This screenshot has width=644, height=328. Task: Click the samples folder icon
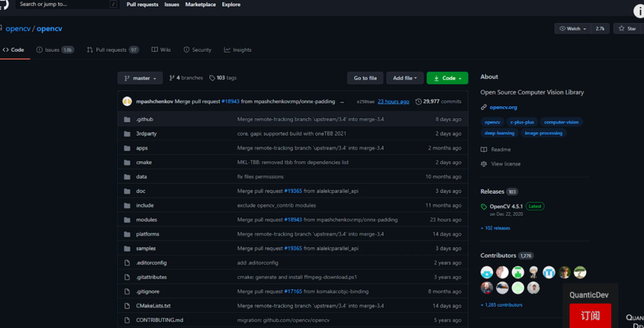[x=127, y=248]
